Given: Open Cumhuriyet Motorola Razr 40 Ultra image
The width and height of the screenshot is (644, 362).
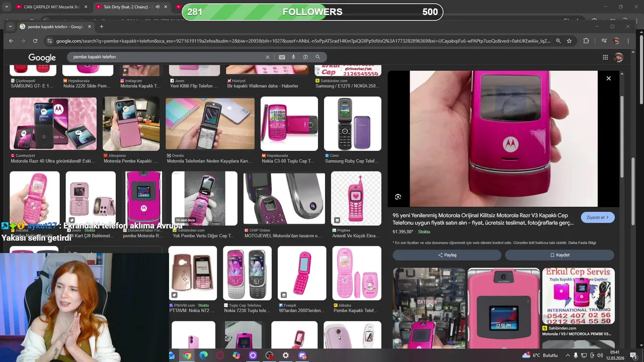Looking at the screenshot, I should click(53, 124).
